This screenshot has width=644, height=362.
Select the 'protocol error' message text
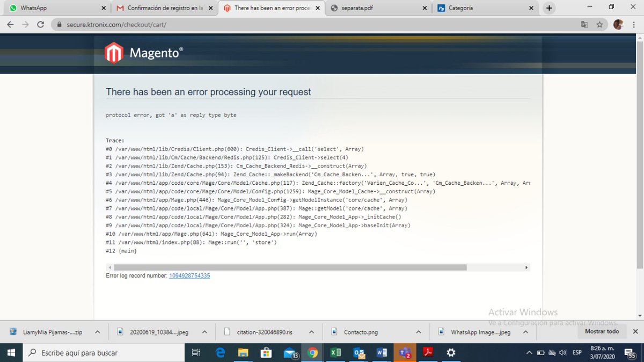[x=171, y=115]
